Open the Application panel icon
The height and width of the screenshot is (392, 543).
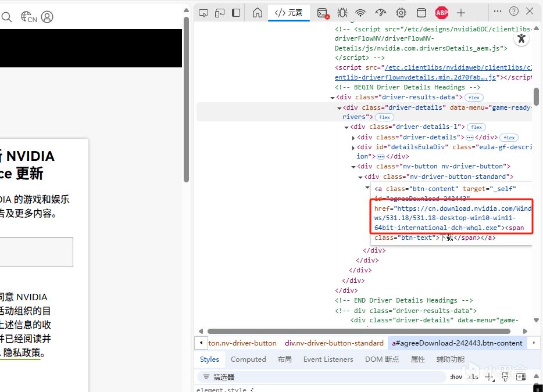point(421,13)
